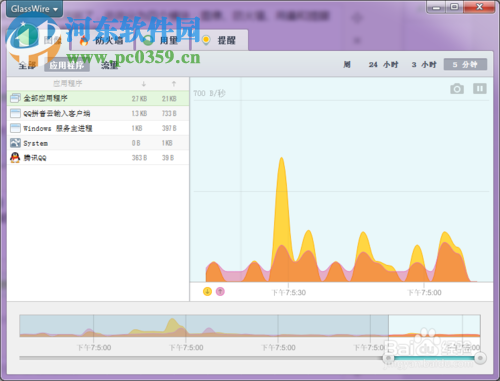
Task: Select the 全部应用程序 row
Action: point(98,98)
